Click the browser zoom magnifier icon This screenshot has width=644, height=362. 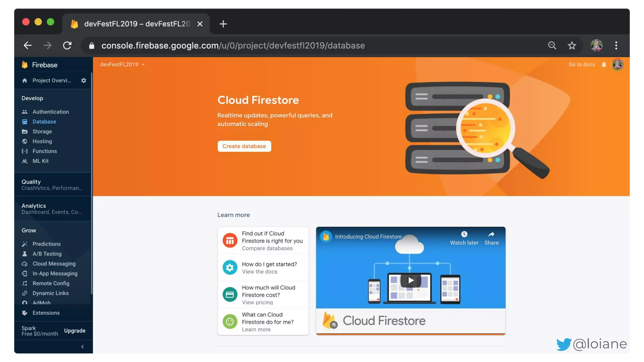click(x=552, y=46)
